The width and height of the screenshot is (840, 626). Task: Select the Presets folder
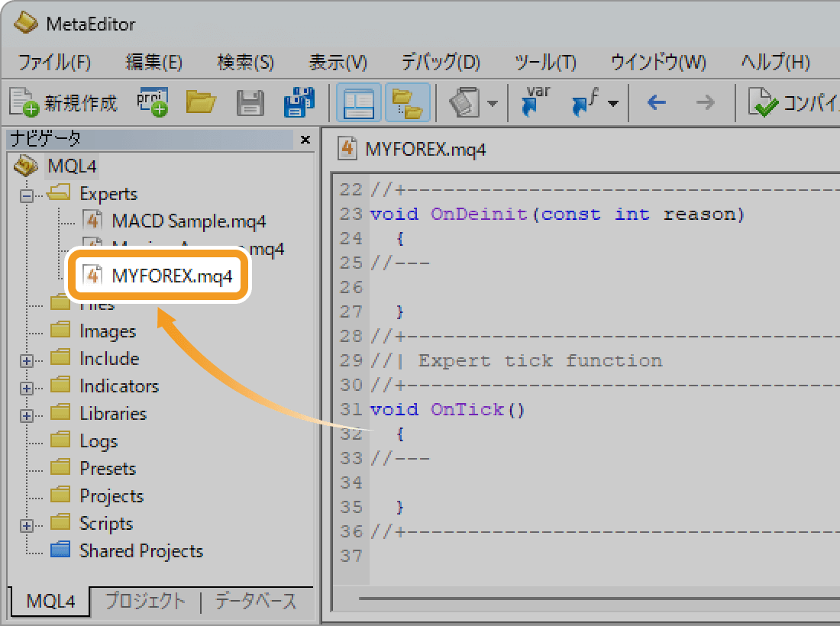pos(108,469)
